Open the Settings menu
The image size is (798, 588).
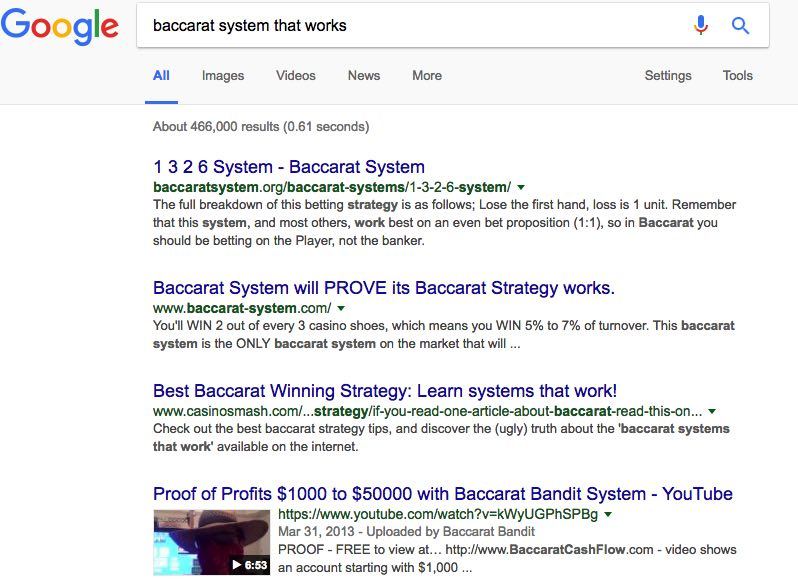point(668,76)
